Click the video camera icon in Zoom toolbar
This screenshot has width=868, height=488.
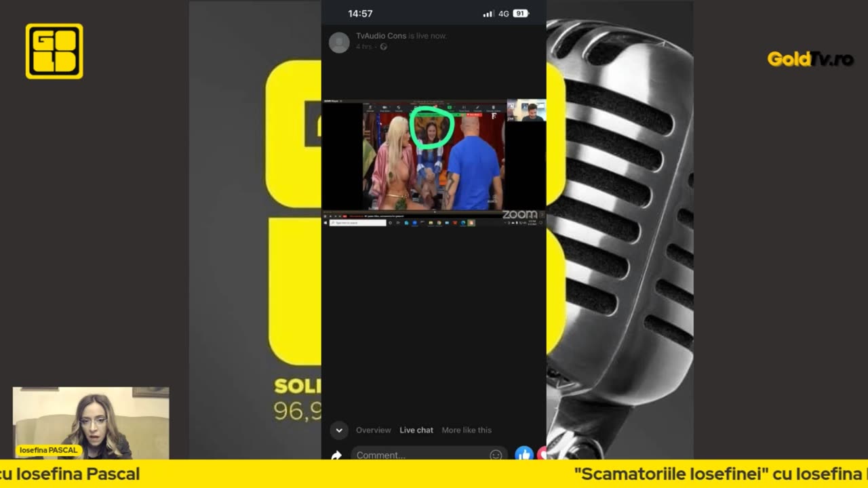(384, 107)
